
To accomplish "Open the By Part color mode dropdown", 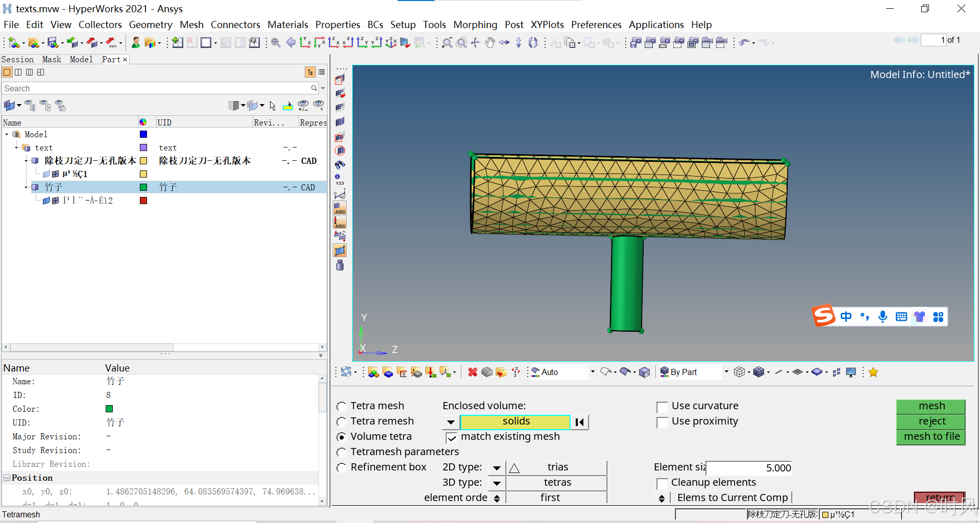I will point(726,372).
